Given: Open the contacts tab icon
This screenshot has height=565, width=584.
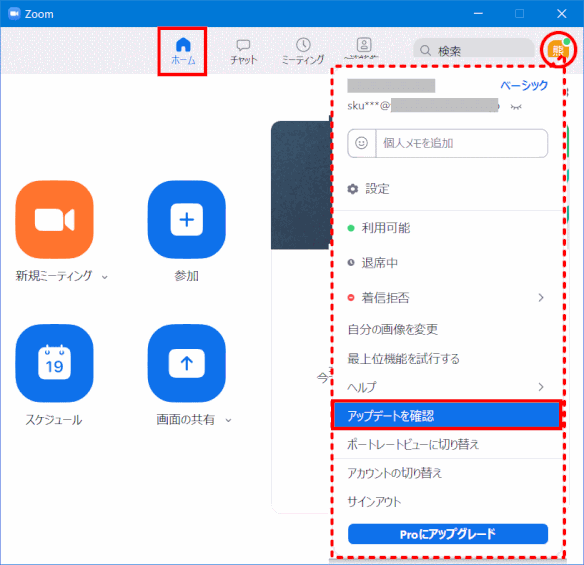Looking at the screenshot, I should point(364,45).
